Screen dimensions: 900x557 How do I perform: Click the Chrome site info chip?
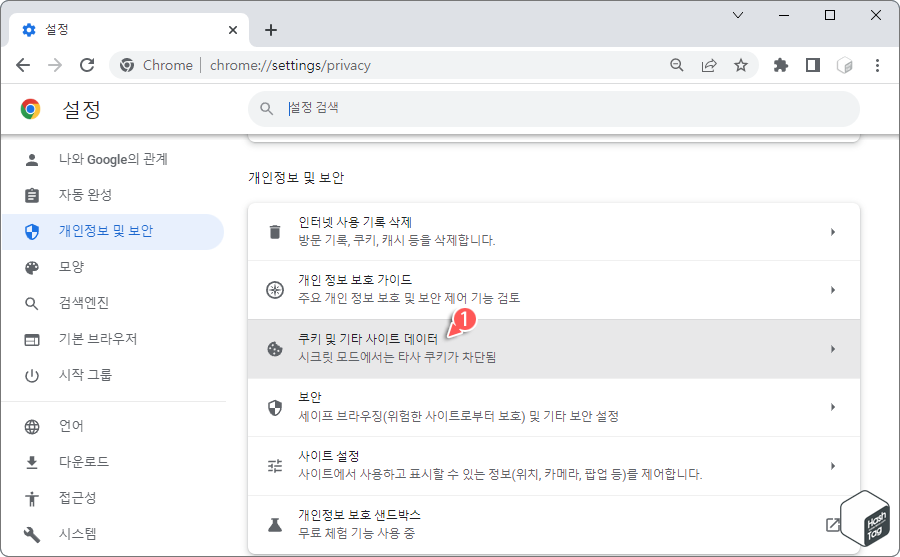click(156, 65)
